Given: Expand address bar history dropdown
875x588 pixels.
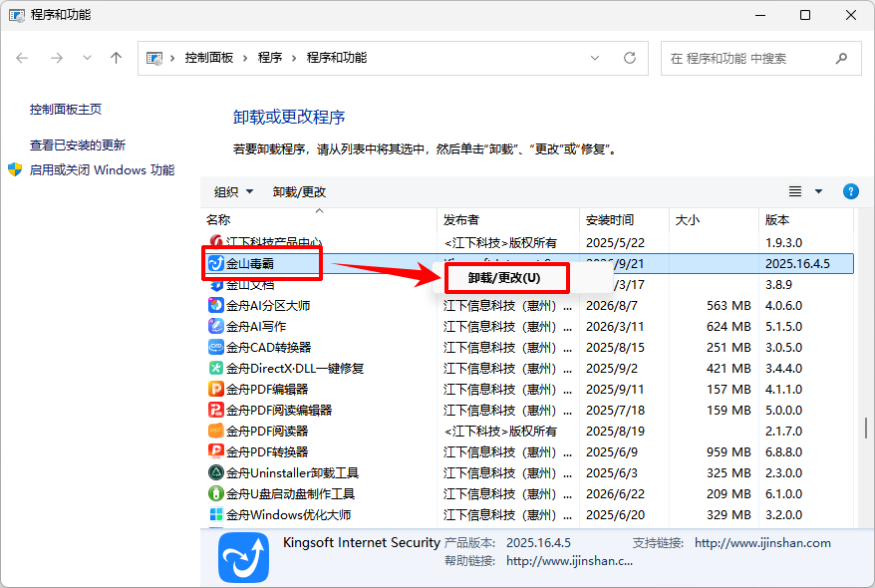Looking at the screenshot, I should pyautogui.click(x=595, y=58).
